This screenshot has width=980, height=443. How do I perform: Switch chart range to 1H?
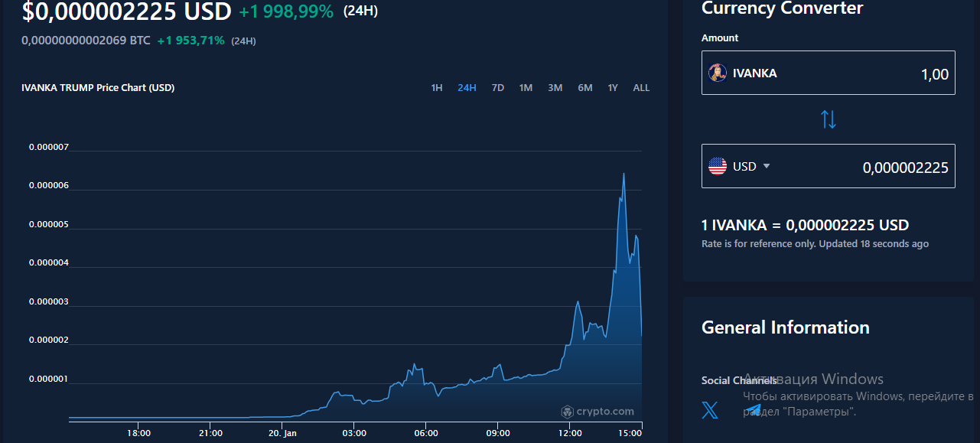[437, 88]
